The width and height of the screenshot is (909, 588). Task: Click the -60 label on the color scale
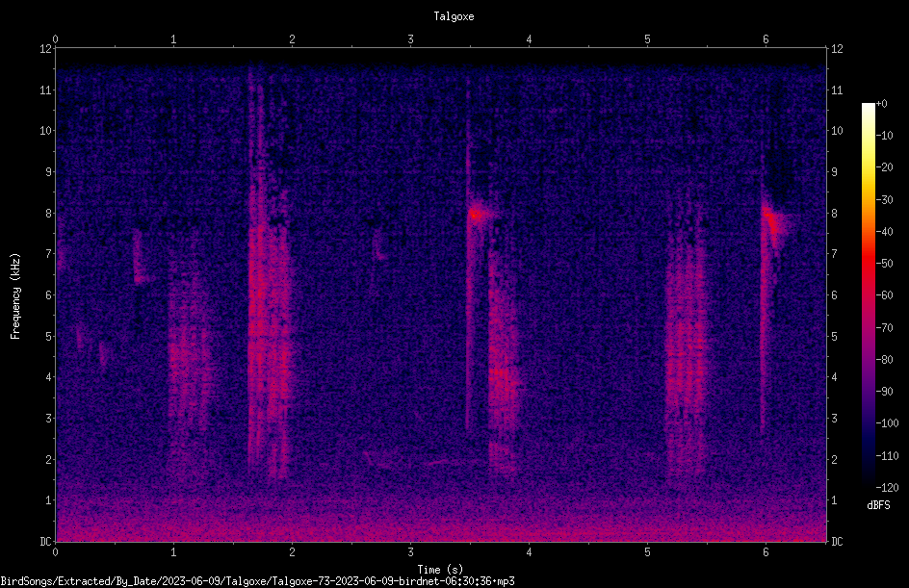coord(884,295)
